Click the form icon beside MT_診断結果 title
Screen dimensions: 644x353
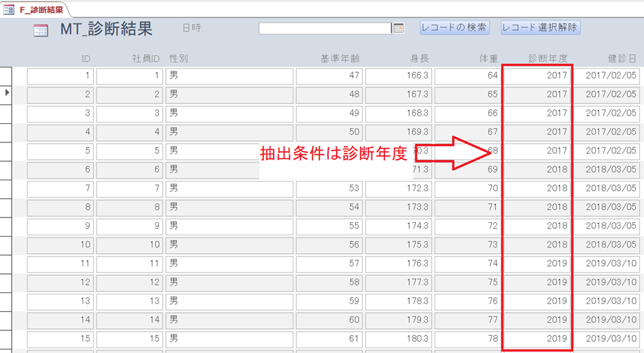[41, 30]
